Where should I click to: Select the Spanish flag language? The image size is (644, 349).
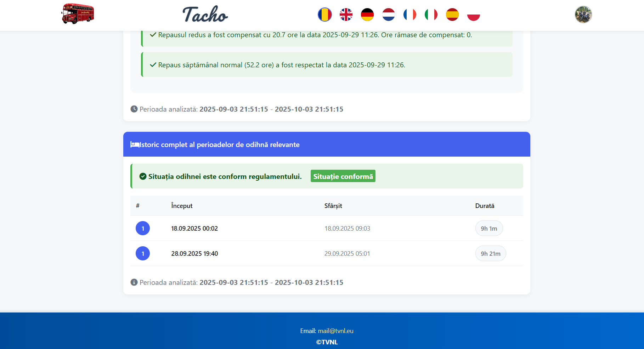pos(452,15)
